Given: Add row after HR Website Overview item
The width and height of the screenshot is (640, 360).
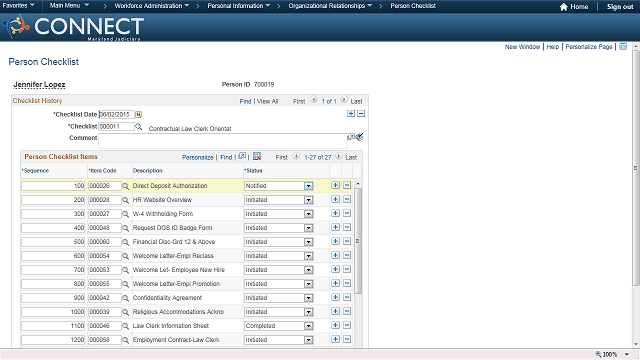Looking at the screenshot, I should click(x=336, y=199).
